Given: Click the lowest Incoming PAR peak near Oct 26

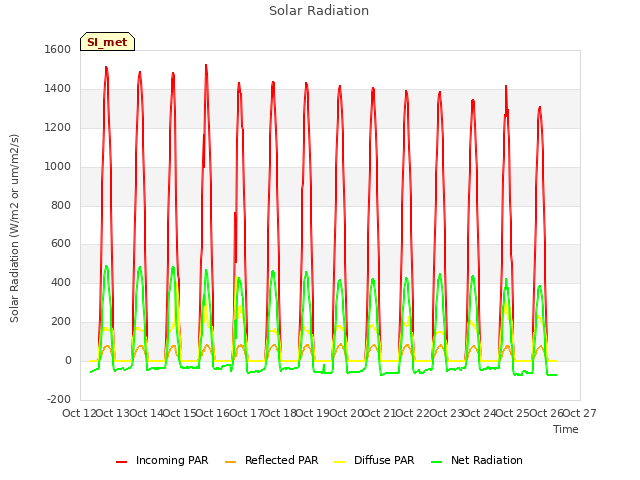Looking at the screenshot, I should (540, 107).
